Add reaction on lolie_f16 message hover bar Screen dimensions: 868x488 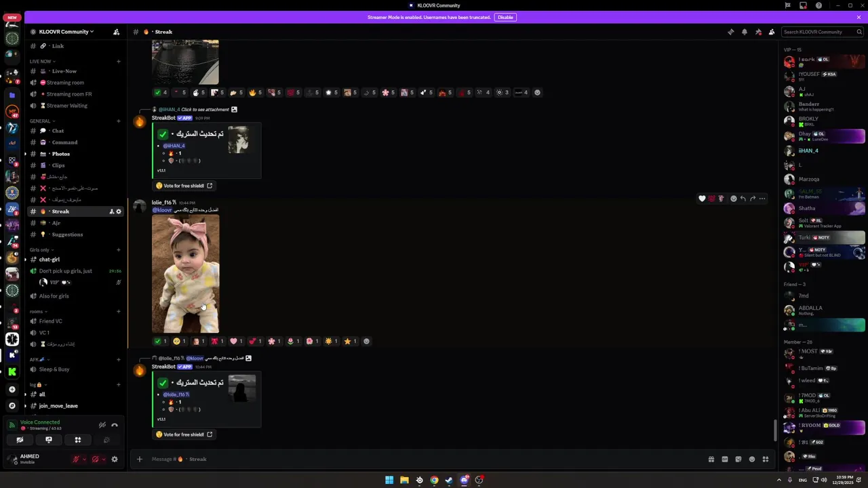733,199
